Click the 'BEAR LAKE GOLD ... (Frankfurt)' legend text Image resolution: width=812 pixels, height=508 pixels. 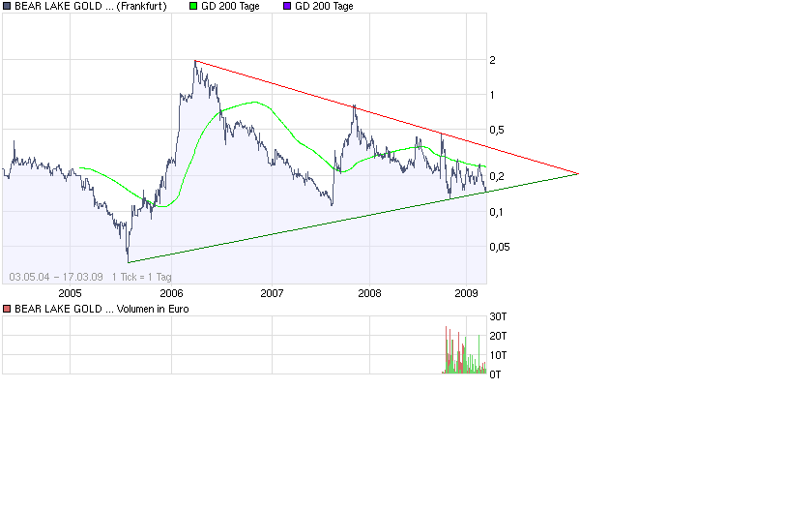[x=91, y=6]
